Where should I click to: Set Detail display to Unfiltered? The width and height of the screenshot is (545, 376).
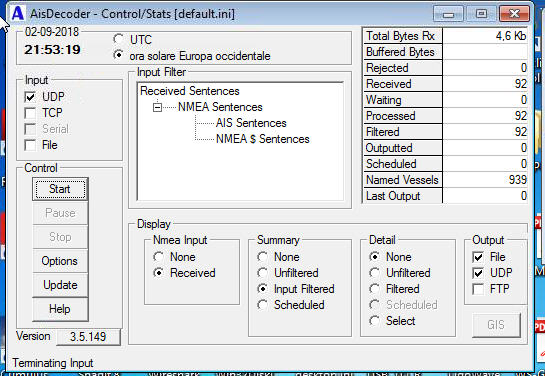(374, 273)
